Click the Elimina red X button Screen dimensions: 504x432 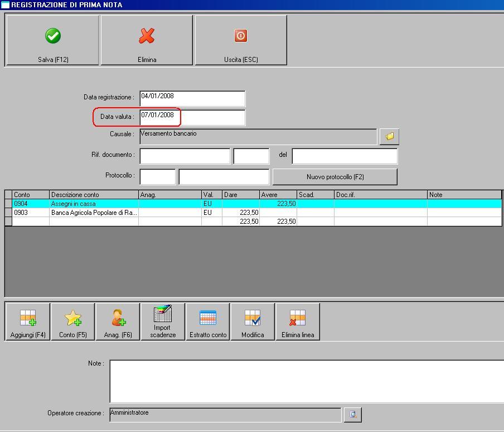(x=147, y=40)
